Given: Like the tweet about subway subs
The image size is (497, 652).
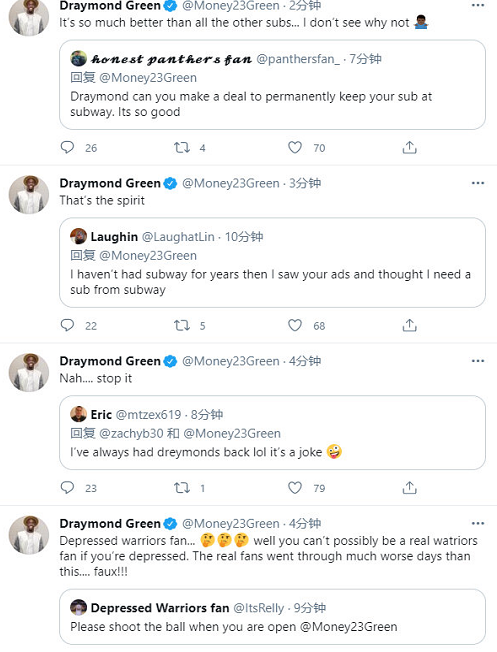Looking at the screenshot, I should pos(295,147).
